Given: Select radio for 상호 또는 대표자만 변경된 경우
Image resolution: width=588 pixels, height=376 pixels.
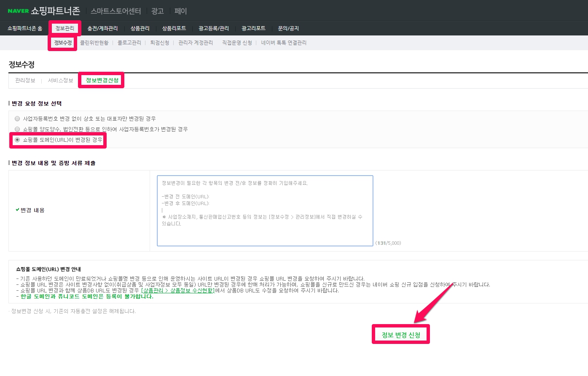Looking at the screenshot, I should pyautogui.click(x=17, y=119).
